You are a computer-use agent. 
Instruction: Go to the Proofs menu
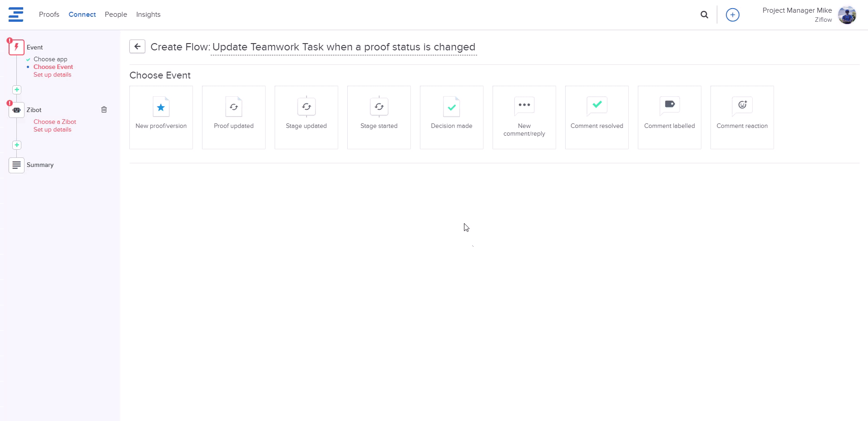click(x=49, y=15)
